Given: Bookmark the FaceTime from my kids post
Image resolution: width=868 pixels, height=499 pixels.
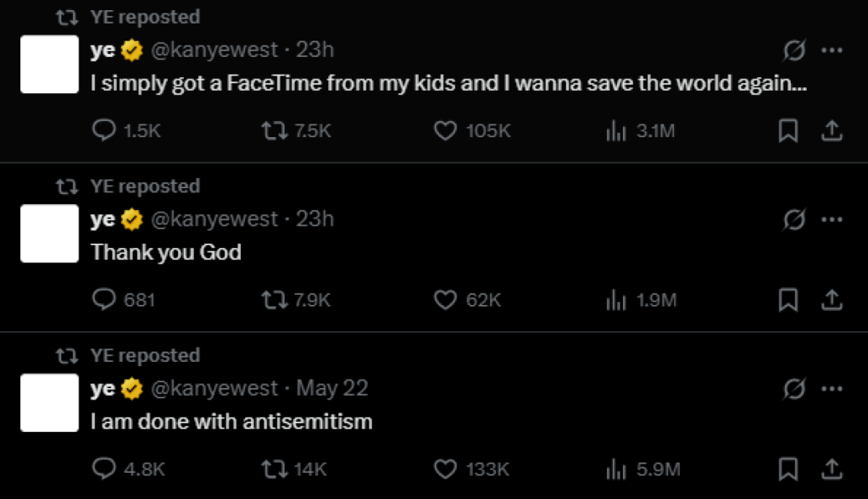Looking at the screenshot, I should point(788,130).
